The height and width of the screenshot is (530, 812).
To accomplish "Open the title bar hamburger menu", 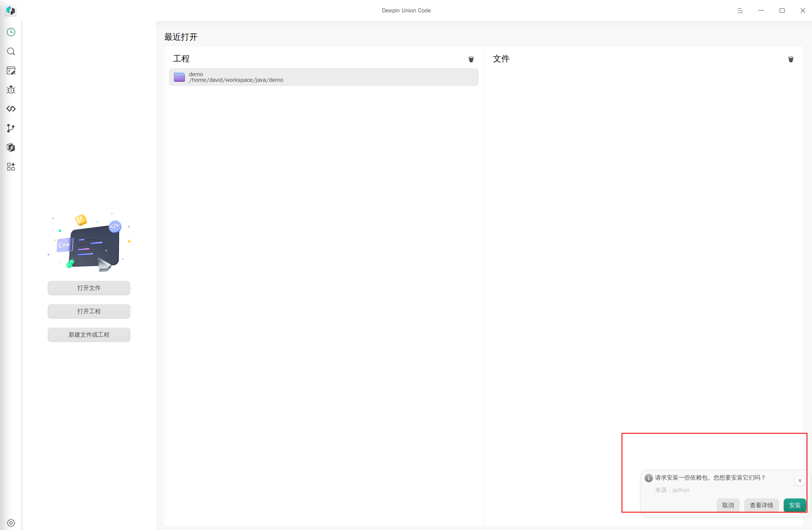I will pyautogui.click(x=740, y=11).
